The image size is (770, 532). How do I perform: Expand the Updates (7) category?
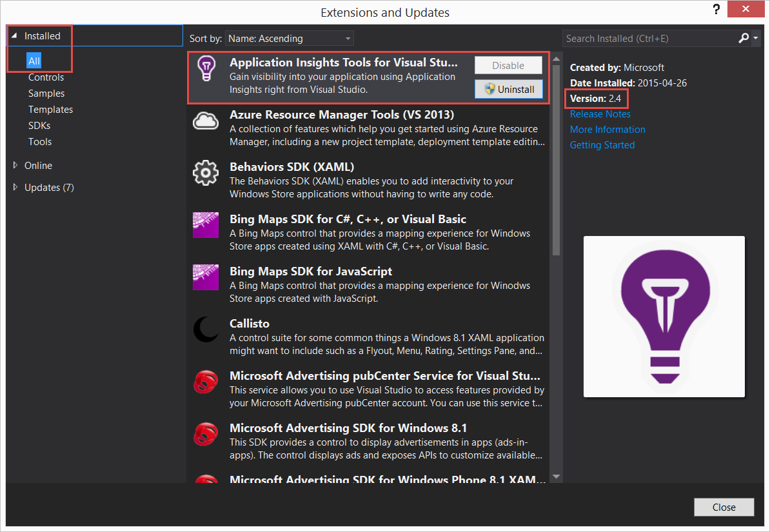tap(15, 187)
